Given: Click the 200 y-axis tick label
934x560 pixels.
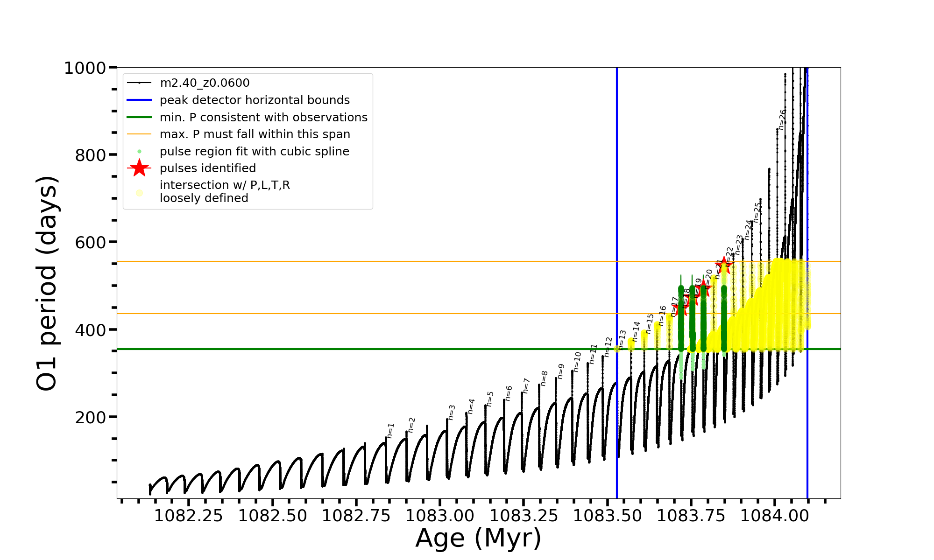Looking at the screenshot, I should tap(91, 417).
